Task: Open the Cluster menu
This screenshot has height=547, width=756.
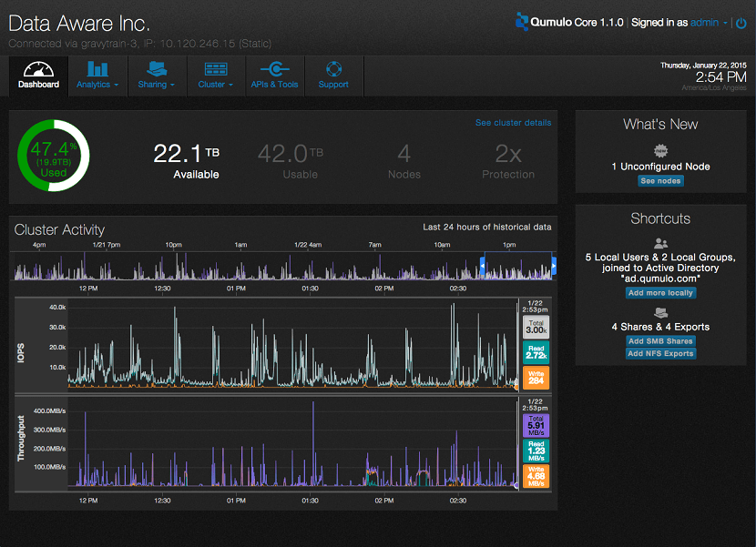Action: (215, 85)
